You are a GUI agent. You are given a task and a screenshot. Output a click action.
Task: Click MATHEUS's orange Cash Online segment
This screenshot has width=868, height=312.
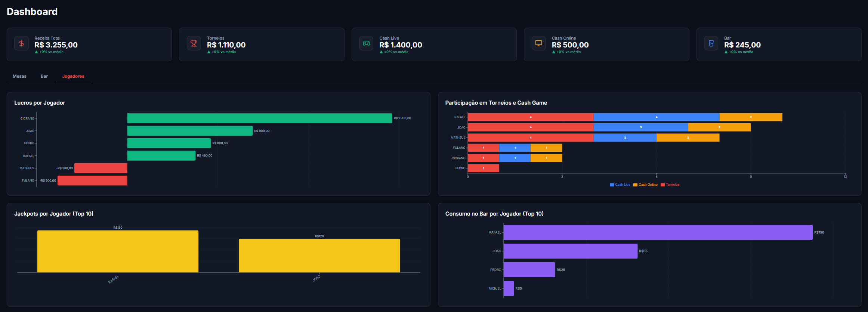pos(688,138)
